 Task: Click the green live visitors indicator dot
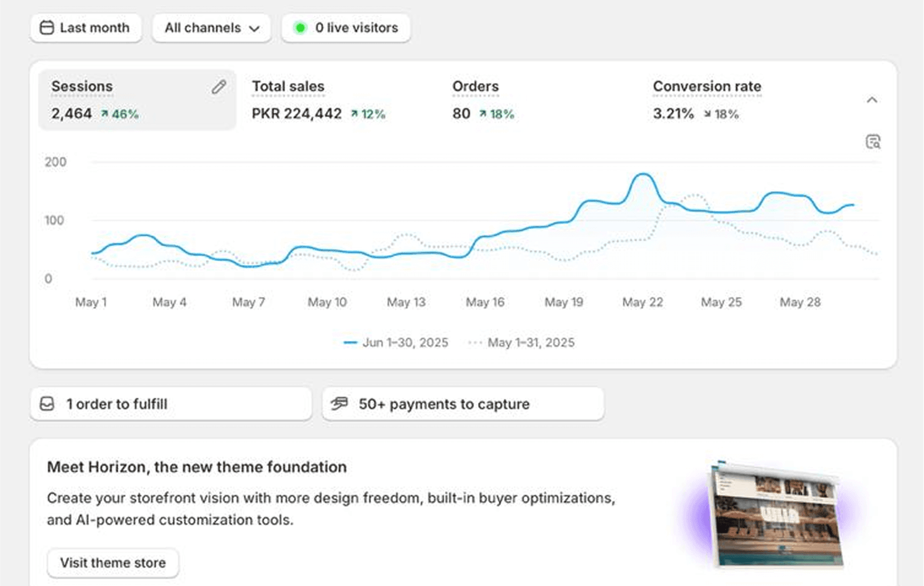(300, 27)
